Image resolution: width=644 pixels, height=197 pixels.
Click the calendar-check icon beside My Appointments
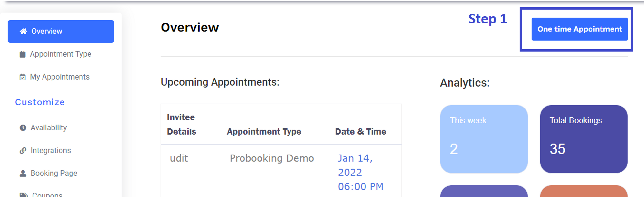(23, 77)
